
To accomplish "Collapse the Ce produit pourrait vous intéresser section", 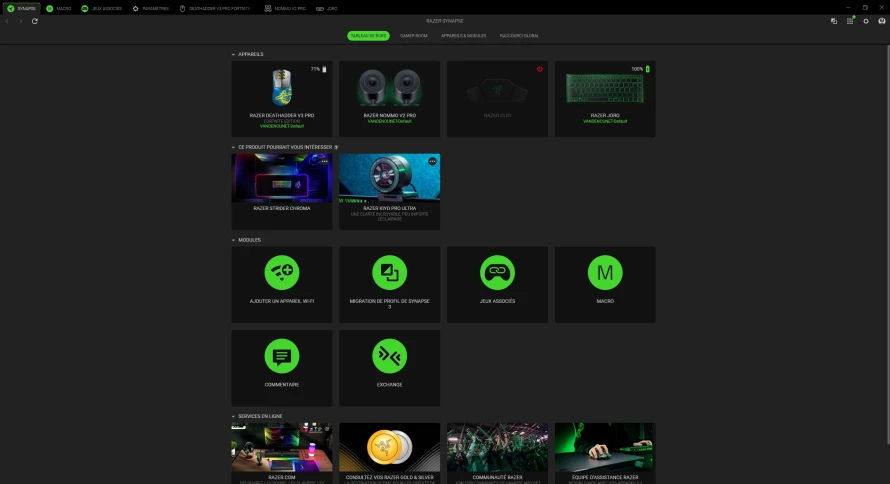I will pos(233,148).
